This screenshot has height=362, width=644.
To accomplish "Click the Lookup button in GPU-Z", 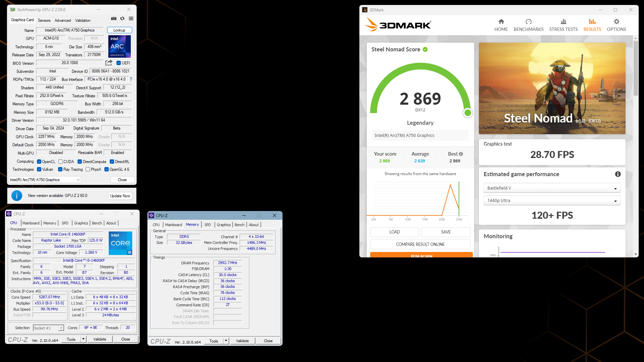I will [x=119, y=30].
